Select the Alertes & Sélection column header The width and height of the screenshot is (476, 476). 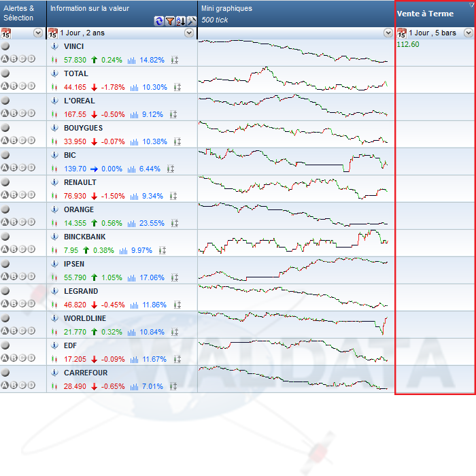pyautogui.click(x=23, y=14)
